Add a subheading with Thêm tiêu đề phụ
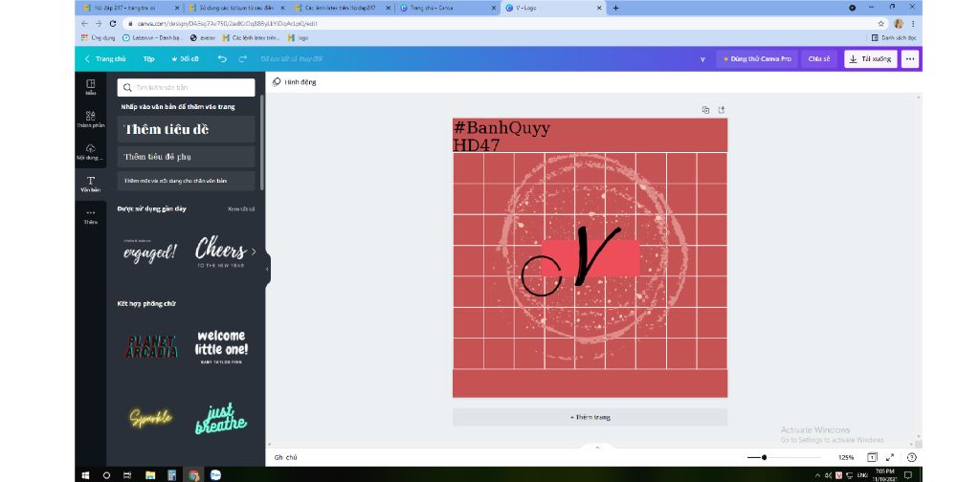Image resolution: width=980 pixels, height=482 pixels. [187, 156]
